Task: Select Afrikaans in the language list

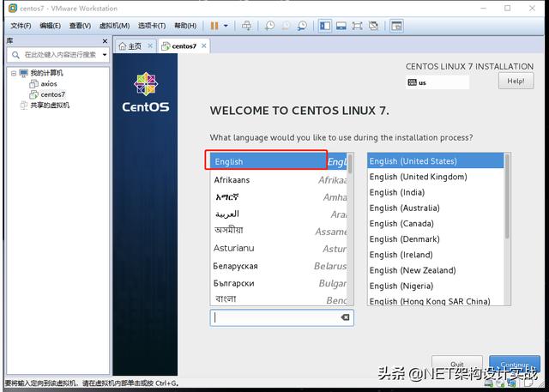Action: point(279,180)
